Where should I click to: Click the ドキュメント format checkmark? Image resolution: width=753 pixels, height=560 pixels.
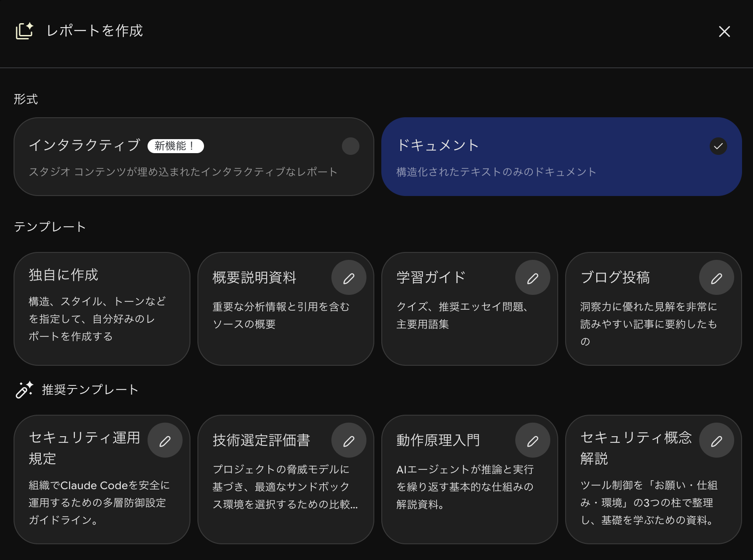718,146
